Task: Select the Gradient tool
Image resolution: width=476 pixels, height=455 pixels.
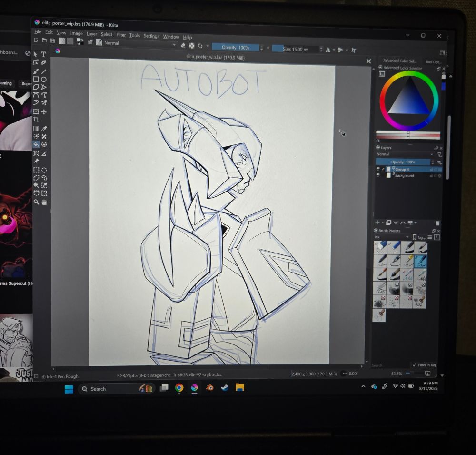Action: pos(36,129)
